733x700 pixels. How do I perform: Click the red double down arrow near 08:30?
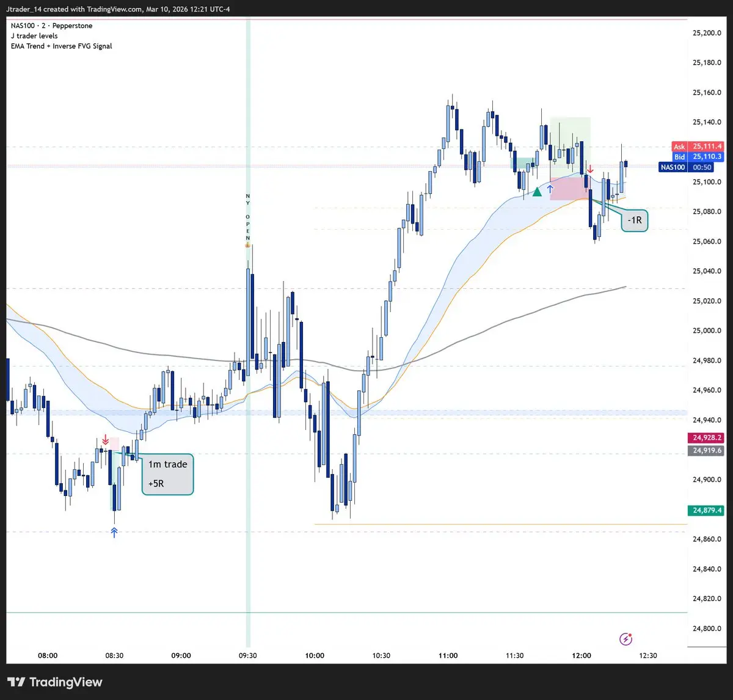point(106,440)
